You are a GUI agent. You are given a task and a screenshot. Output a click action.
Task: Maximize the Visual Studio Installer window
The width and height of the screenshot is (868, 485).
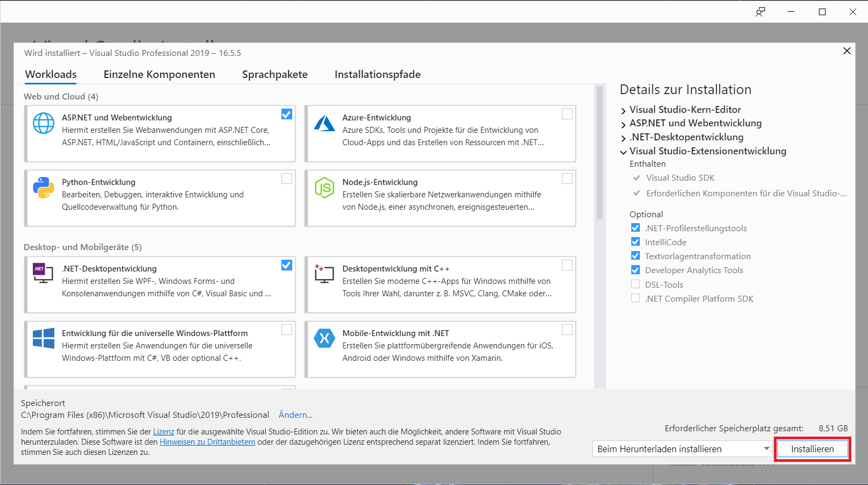(822, 12)
